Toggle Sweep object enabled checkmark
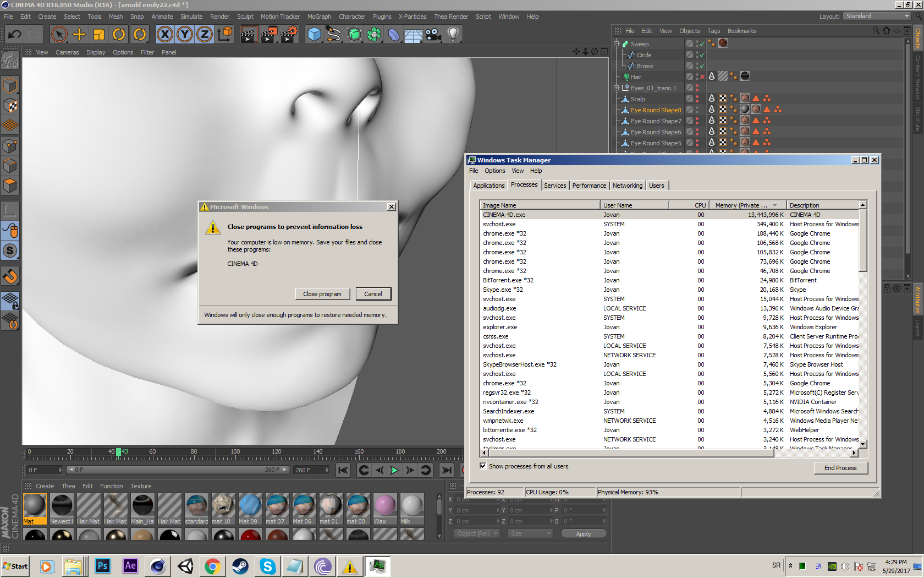 pos(702,44)
